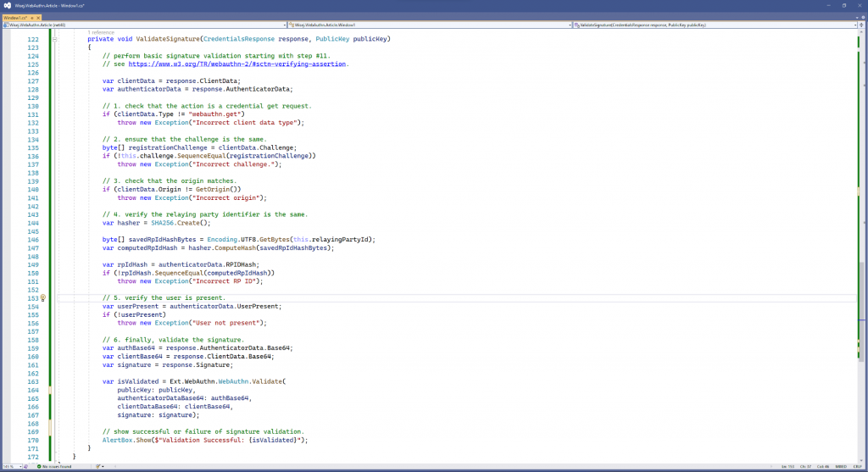Click "User not present" string on line 156
Viewport: 868px width, 472px height.
coord(225,323)
